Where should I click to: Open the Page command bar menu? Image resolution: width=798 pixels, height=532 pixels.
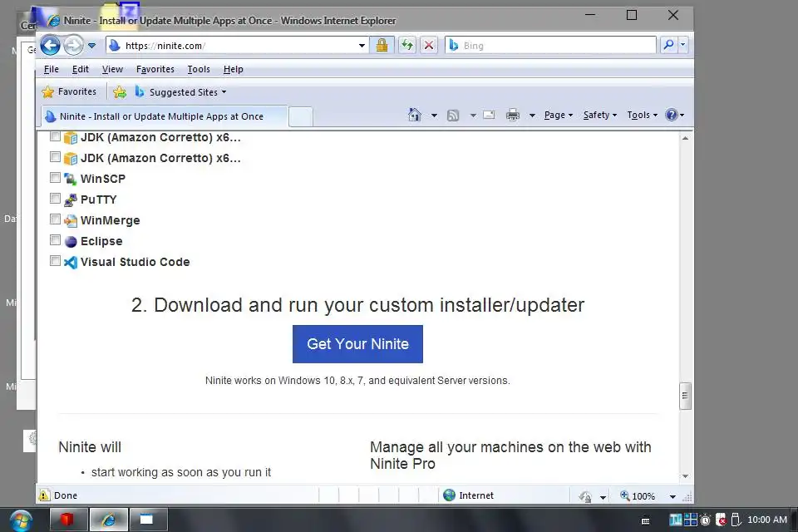point(559,115)
